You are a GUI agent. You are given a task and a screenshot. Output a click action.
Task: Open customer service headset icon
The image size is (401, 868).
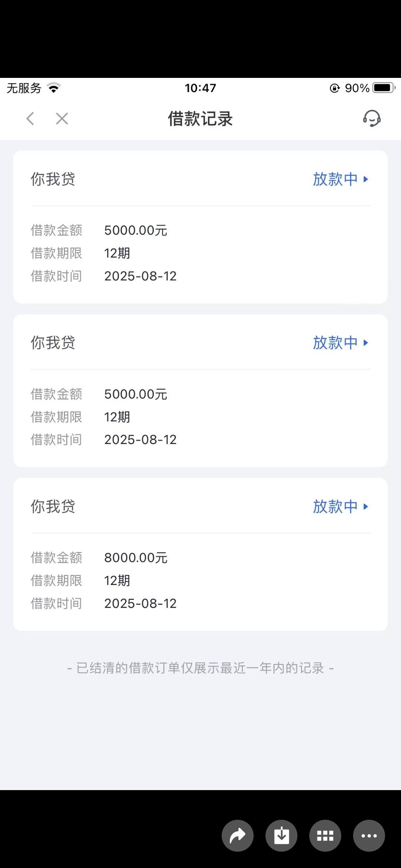pos(372,119)
